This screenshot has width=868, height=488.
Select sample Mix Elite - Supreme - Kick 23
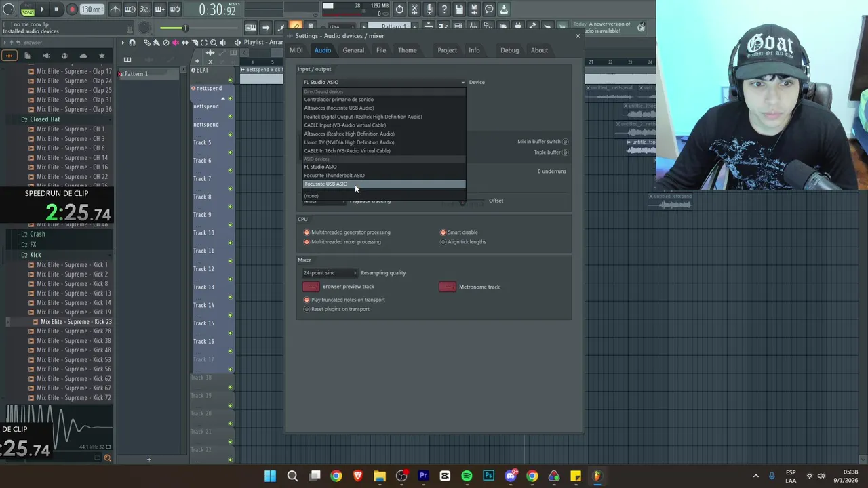pyautogui.click(x=75, y=322)
